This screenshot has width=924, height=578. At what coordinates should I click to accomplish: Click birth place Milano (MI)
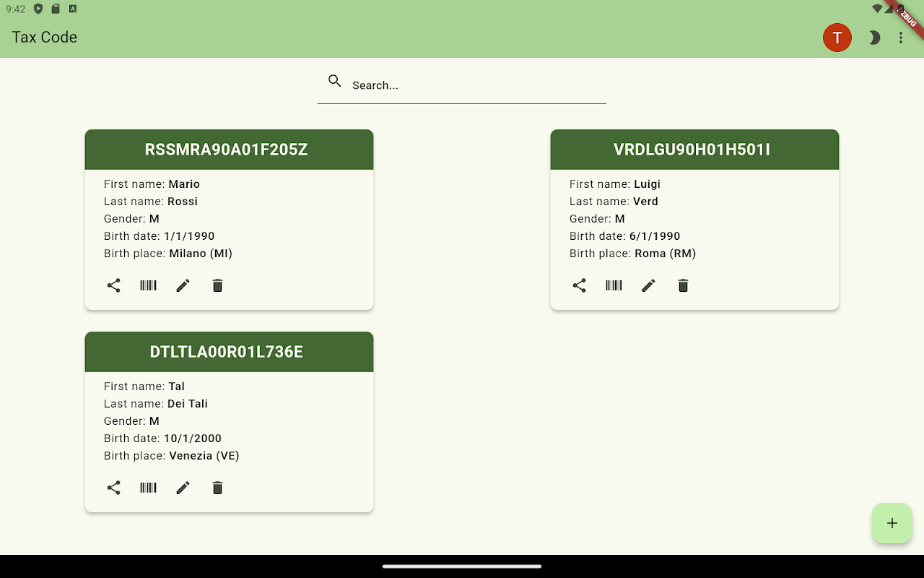[x=201, y=254]
